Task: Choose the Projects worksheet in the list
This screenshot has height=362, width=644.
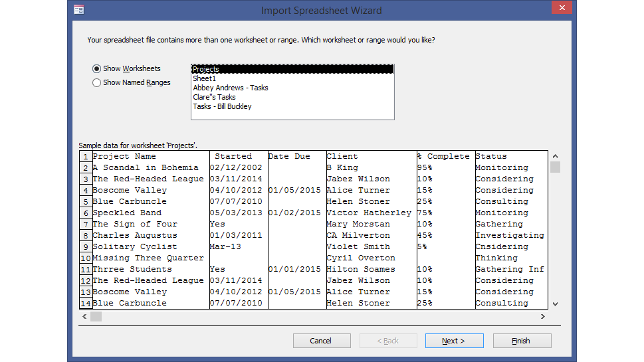Action: 292,69
